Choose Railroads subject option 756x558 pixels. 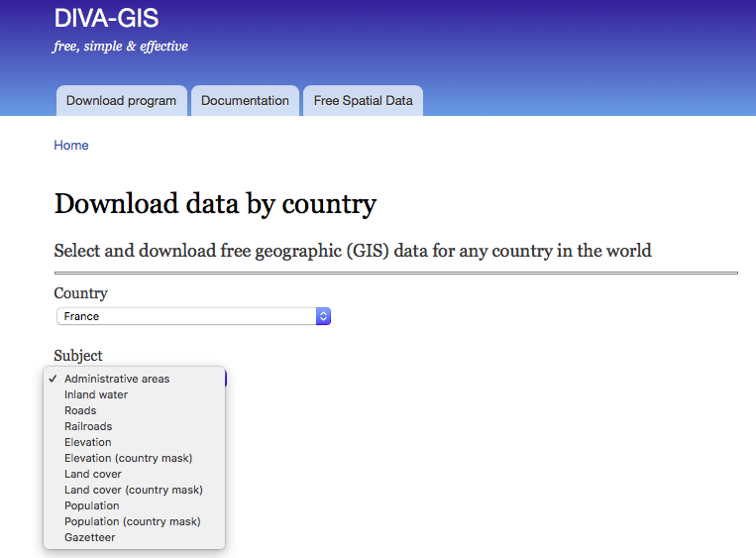134,426
